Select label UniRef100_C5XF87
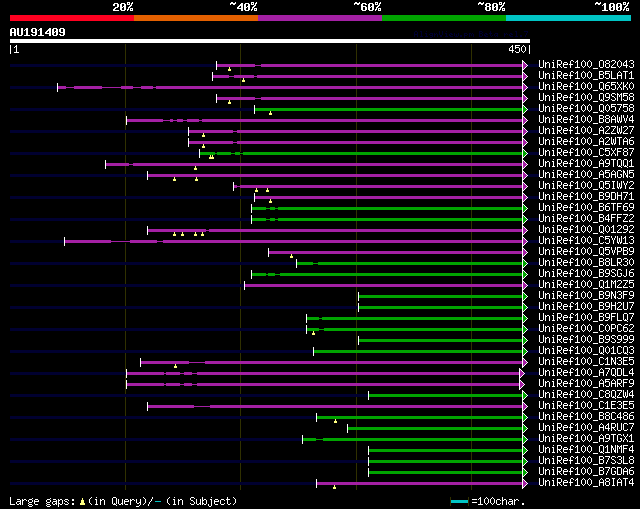Image resolution: width=640 pixels, height=509 pixels. [x=586, y=152]
